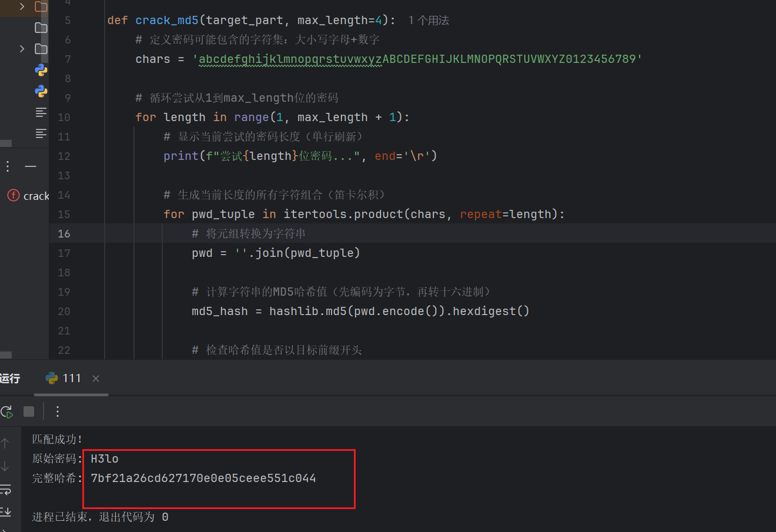The image size is (776, 532).
Task: Close the 111 run tab
Action: 96,379
